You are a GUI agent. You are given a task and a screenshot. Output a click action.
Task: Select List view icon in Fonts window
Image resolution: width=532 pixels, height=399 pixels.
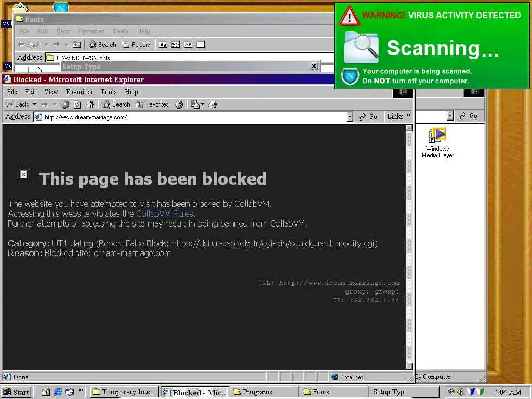[176, 45]
